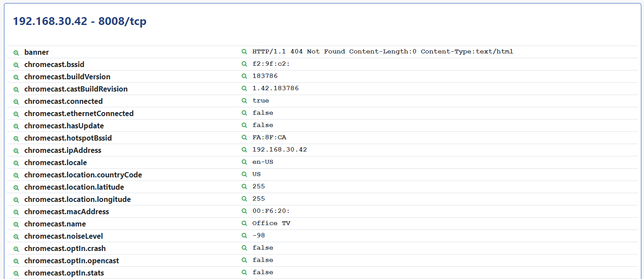Image resolution: width=644 pixels, height=279 pixels.
Task: Search hotspot BSSID value FA:8F:CA
Action: click(x=244, y=138)
